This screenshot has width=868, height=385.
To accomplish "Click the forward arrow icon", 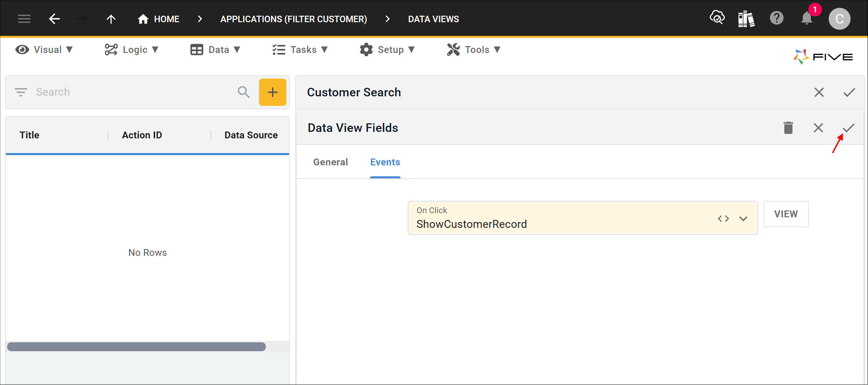I will point(82,19).
